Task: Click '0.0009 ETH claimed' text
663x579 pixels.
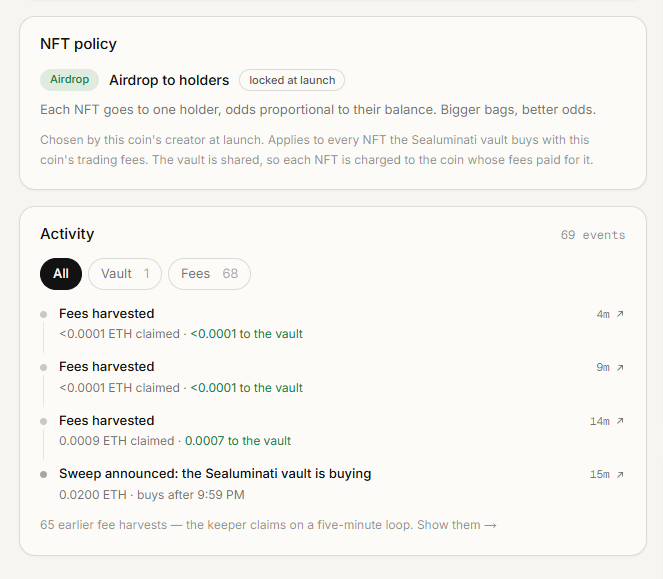Action: [117, 441]
